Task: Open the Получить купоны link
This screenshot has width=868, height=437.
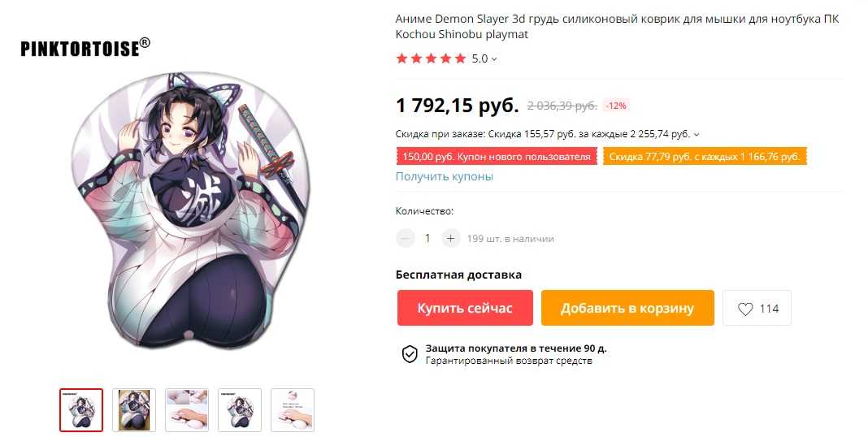Action: click(x=444, y=176)
